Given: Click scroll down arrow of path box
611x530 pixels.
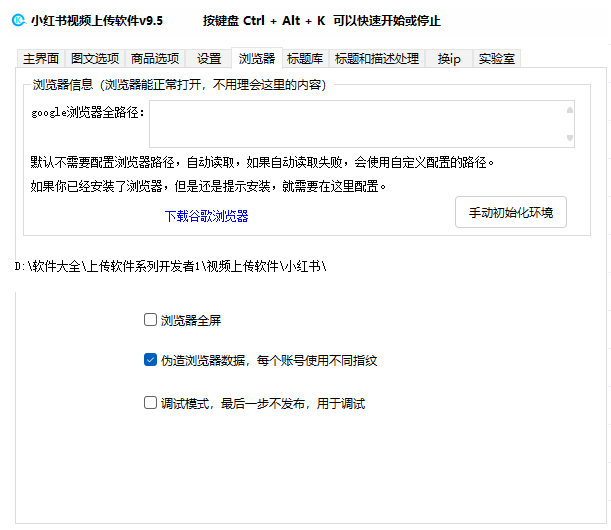Looking at the screenshot, I should pyautogui.click(x=570, y=138).
